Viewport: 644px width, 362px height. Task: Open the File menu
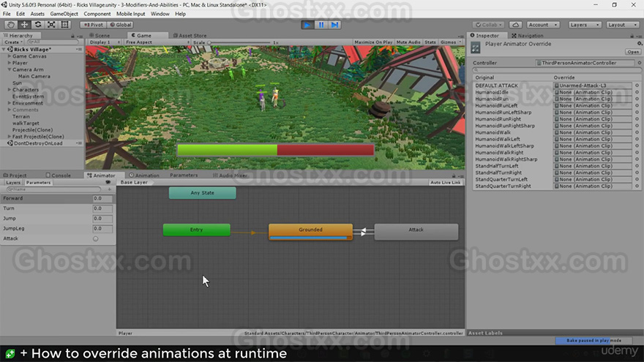[x=7, y=14]
